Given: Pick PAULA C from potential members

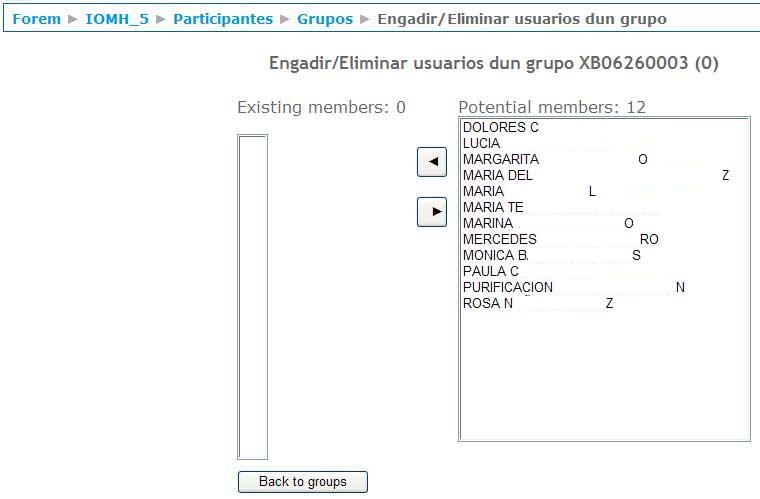Looking at the screenshot, I should (x=491, y=272).
